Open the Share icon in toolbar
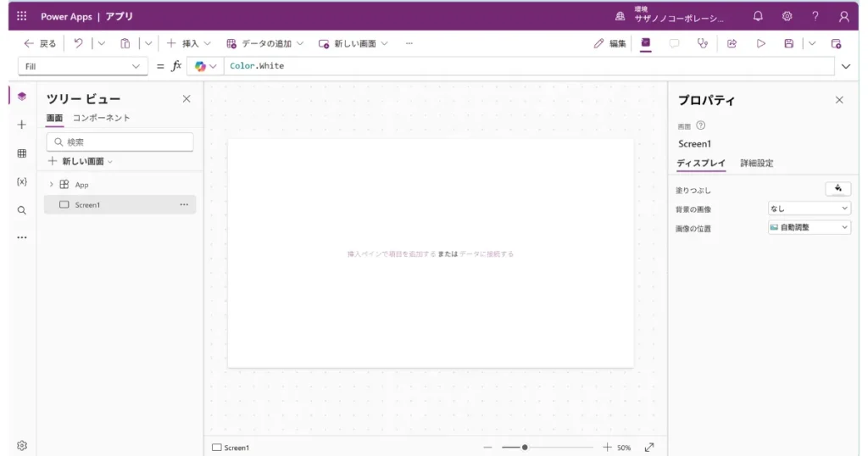Image resolution: width=868 pixels, height=456 pixels. pyautogui.click(x=732, y=43)
